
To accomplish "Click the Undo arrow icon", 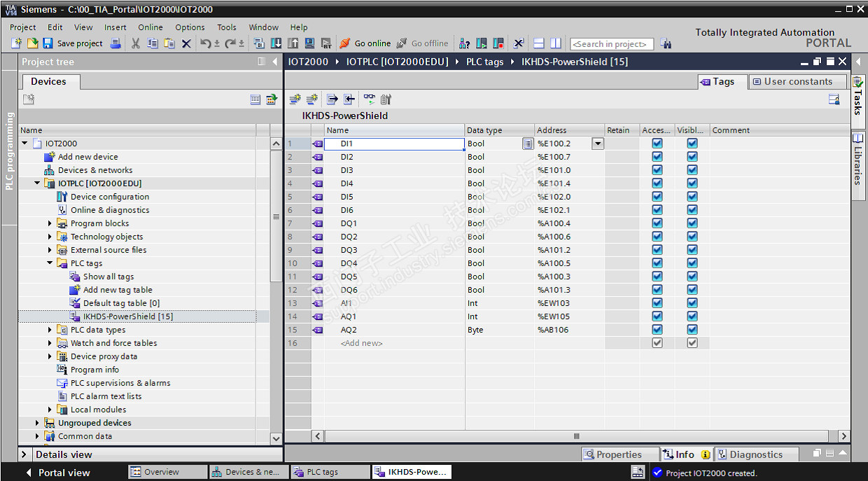I will tap(206, 43).
